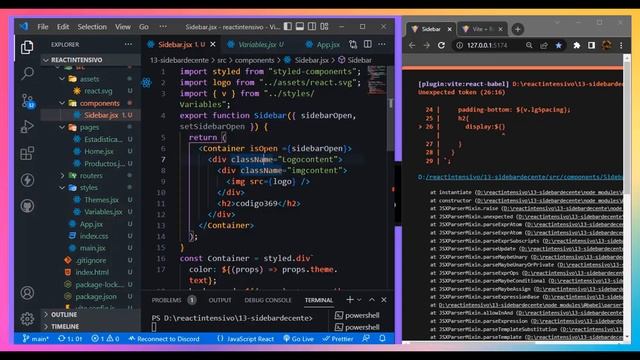Open editor More Actions ellipsis
The height and width of the screenshot is (360, 640).
(x=382, y=44)
